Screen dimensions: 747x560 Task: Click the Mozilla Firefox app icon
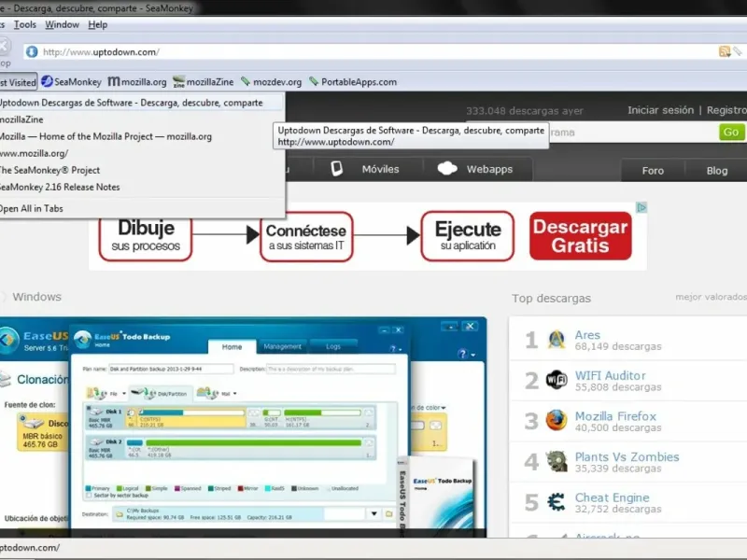click(x=556, y=421)
